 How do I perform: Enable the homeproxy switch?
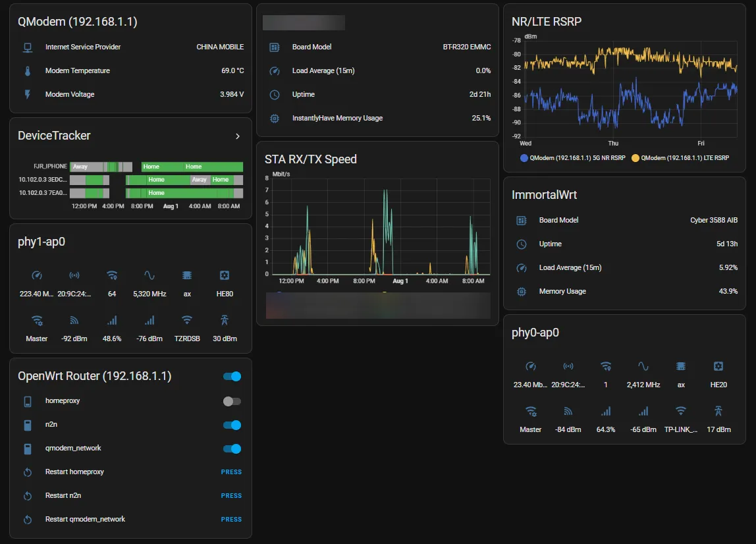[x=232, y=401]
